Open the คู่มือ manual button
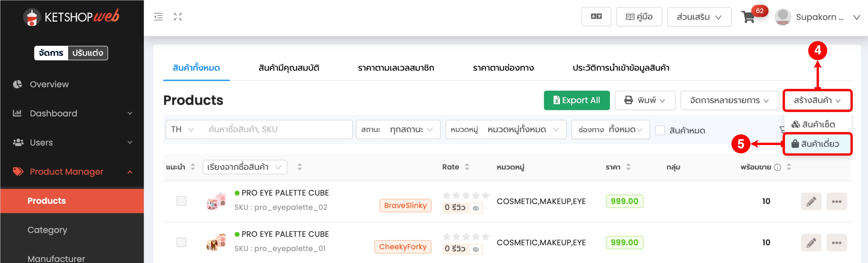 pos(639,16)
